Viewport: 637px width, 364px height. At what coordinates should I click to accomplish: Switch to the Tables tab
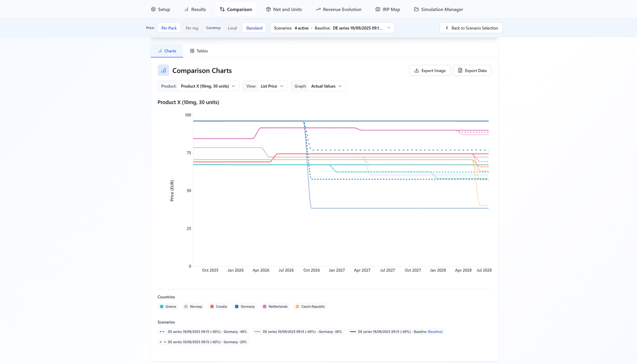point(199,51)
